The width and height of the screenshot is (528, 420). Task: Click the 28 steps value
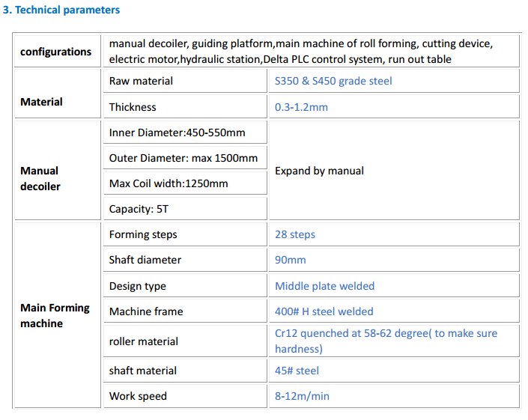click(295, 234)
